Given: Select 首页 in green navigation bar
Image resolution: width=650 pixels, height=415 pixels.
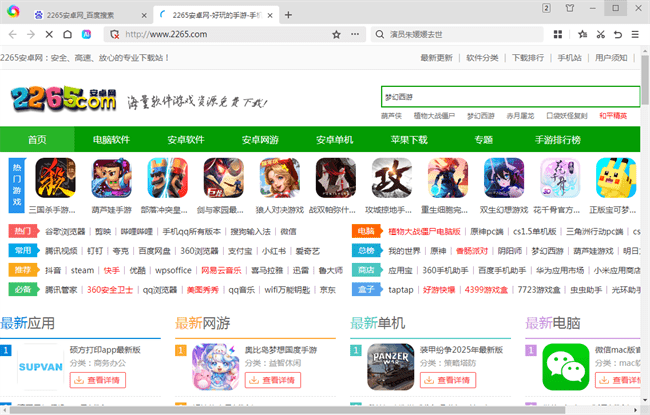Looking at the screenshot, I should tap(37, 140).
